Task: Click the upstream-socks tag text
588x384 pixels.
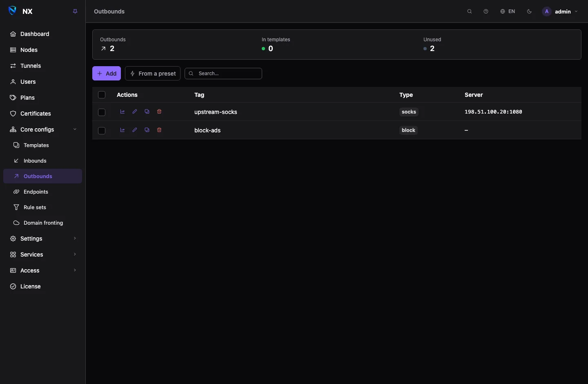Action: pyautogui.click(x=216, y=112)
